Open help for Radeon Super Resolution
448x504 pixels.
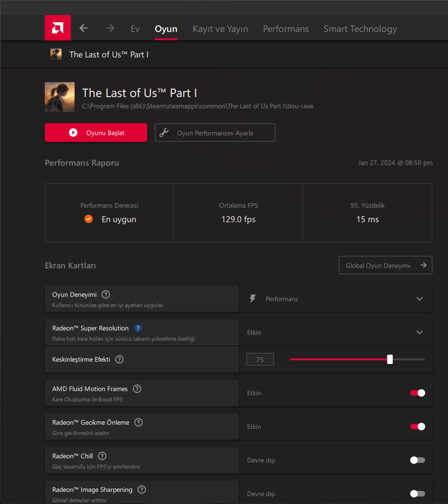(138, 328)
